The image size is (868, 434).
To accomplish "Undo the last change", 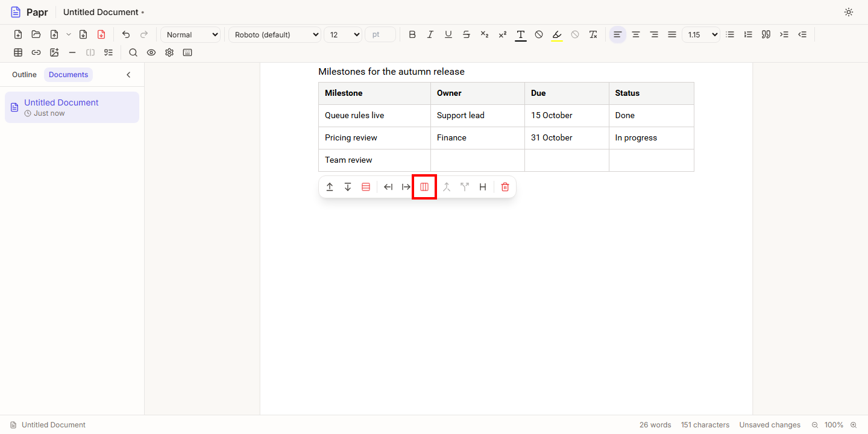I will coord(126,34).
